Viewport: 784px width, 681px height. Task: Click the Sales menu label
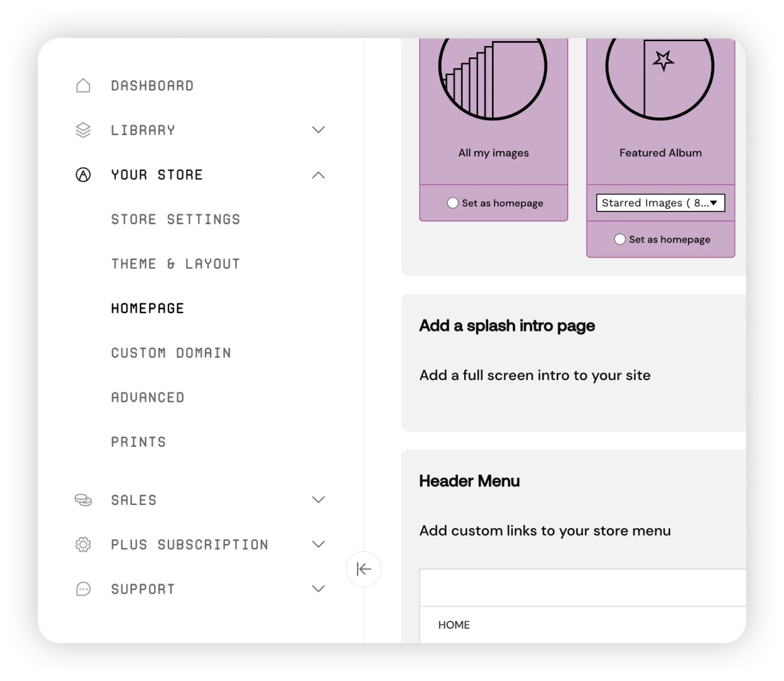134,500
